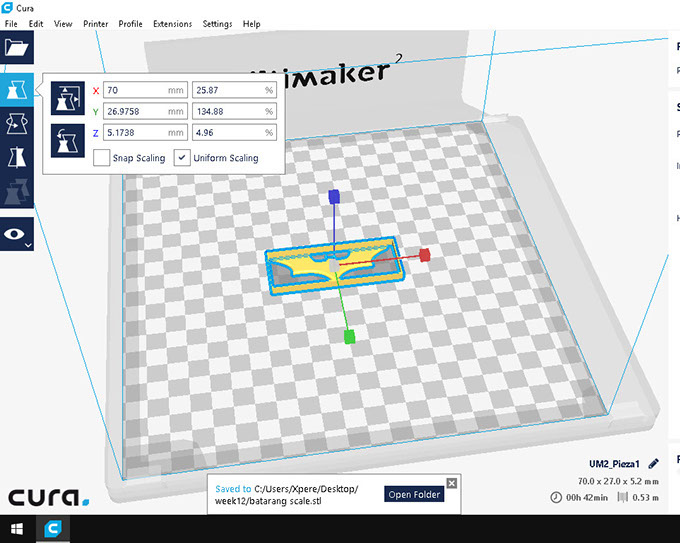This screenshot has height=543, width=680.
Task: Click the 0.53 m filament length text
Action: pos(645,497)
